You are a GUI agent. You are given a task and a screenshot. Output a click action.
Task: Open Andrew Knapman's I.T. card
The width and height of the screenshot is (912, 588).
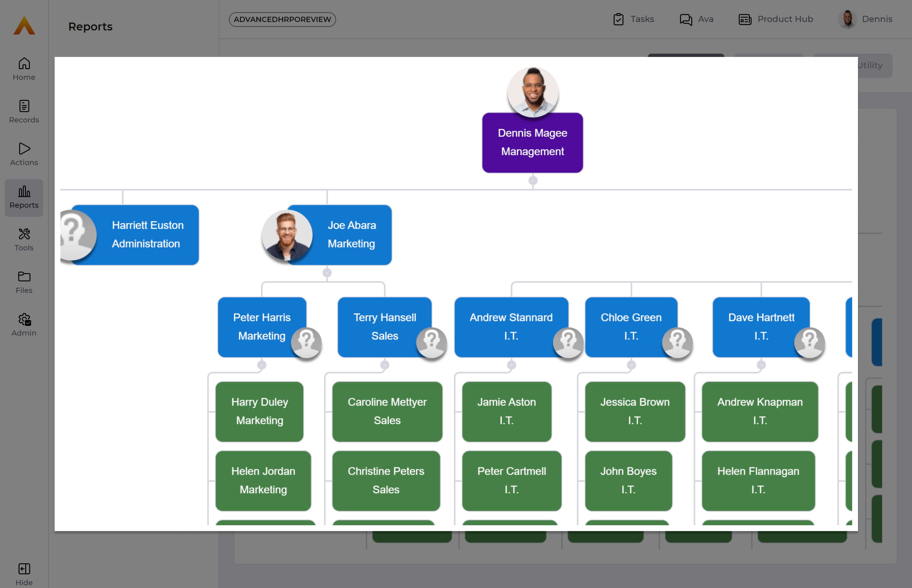[x=760, y=412]
